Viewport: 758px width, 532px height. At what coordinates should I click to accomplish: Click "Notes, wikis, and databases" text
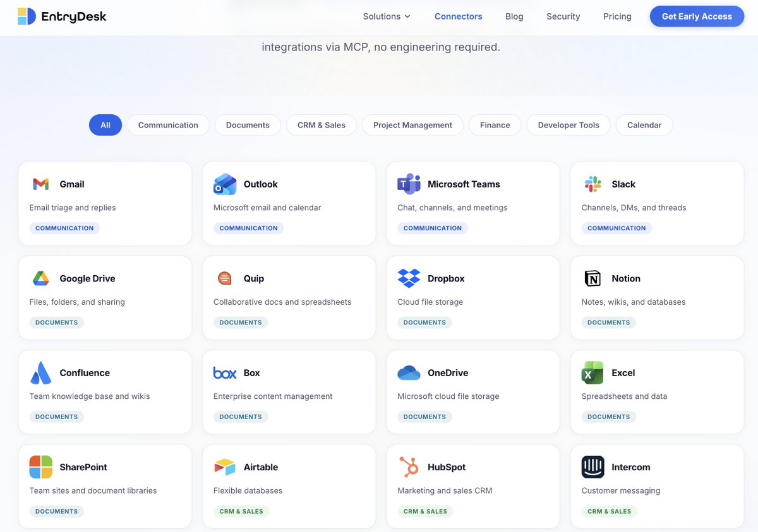point(634,302)
